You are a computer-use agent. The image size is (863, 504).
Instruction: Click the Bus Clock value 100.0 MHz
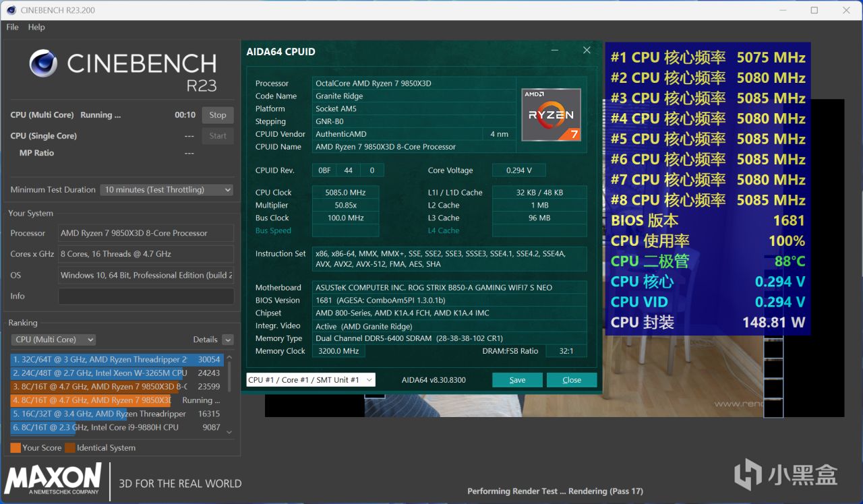pyautogui.click(x=346, y=218)
